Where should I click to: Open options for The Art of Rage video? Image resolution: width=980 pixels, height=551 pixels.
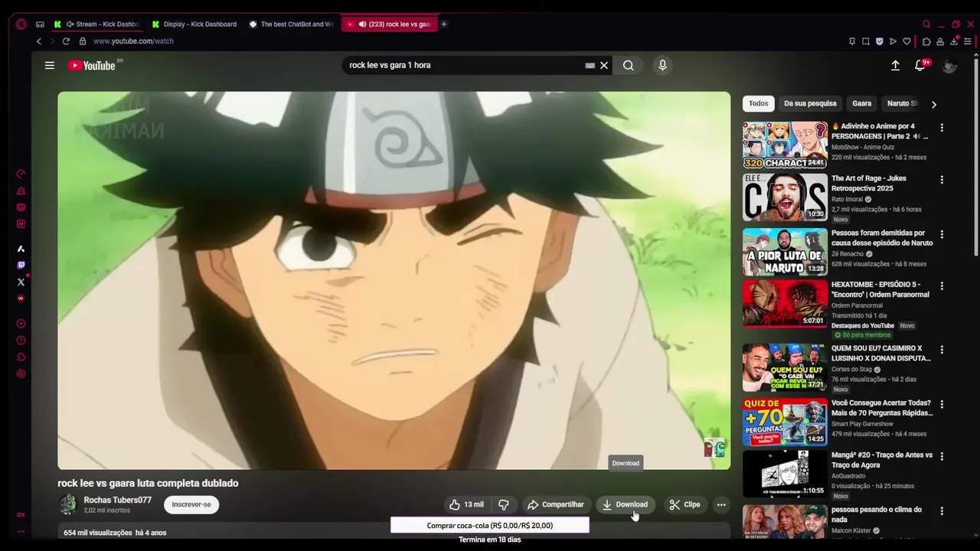(x=942, y=180)
